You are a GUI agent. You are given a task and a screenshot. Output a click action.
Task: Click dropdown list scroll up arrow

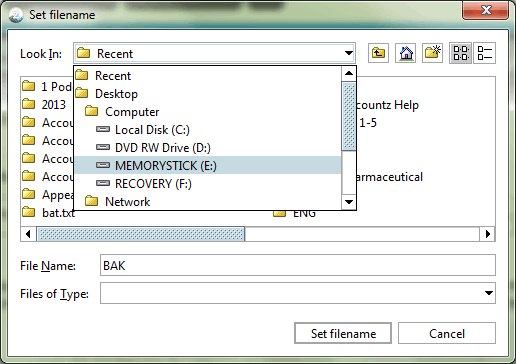coord(349,73)
